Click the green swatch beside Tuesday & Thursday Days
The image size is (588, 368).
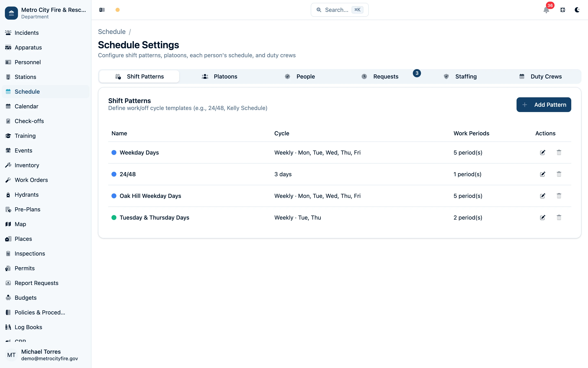[114, 218]
